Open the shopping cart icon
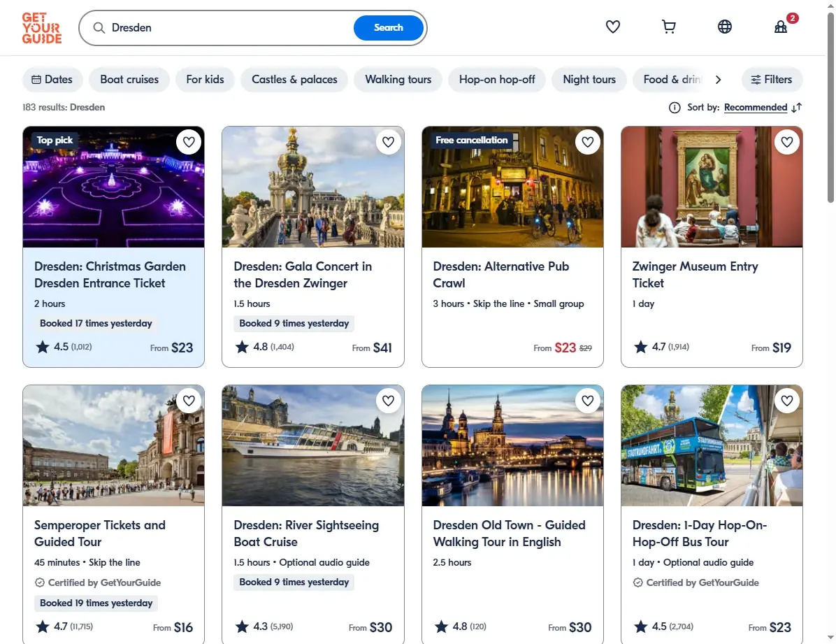 [x=668, y=27]
